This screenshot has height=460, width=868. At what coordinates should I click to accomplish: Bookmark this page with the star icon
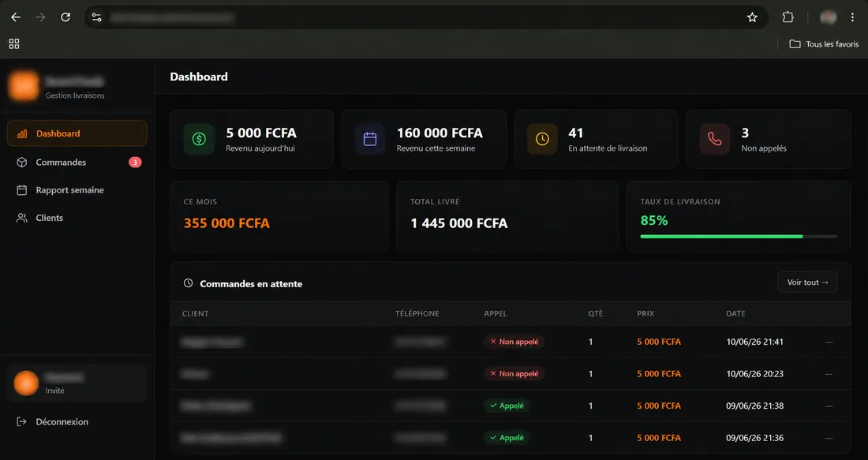pyautogui.click(x=752, y=17)
